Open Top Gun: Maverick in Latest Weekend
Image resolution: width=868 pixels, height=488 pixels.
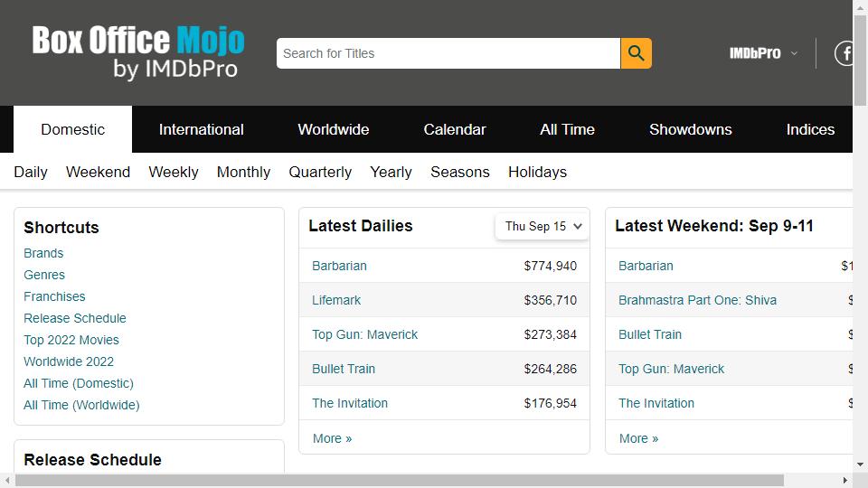(672, 369)
